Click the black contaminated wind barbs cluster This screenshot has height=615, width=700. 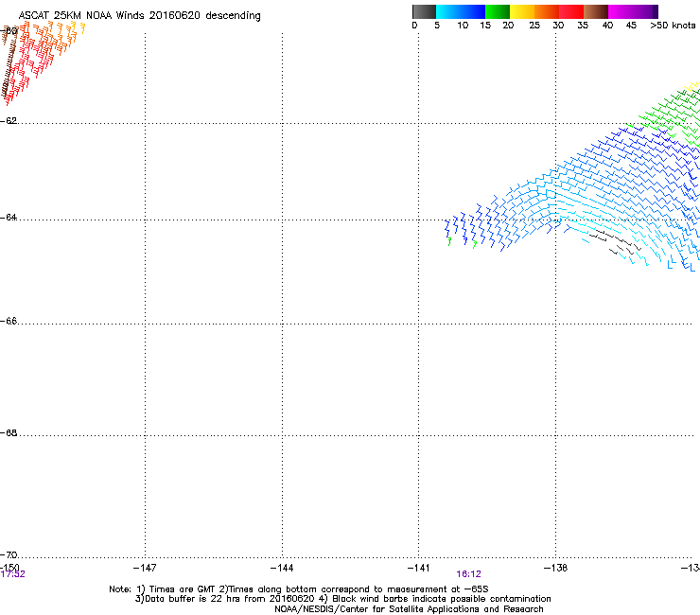coord(615,242)
